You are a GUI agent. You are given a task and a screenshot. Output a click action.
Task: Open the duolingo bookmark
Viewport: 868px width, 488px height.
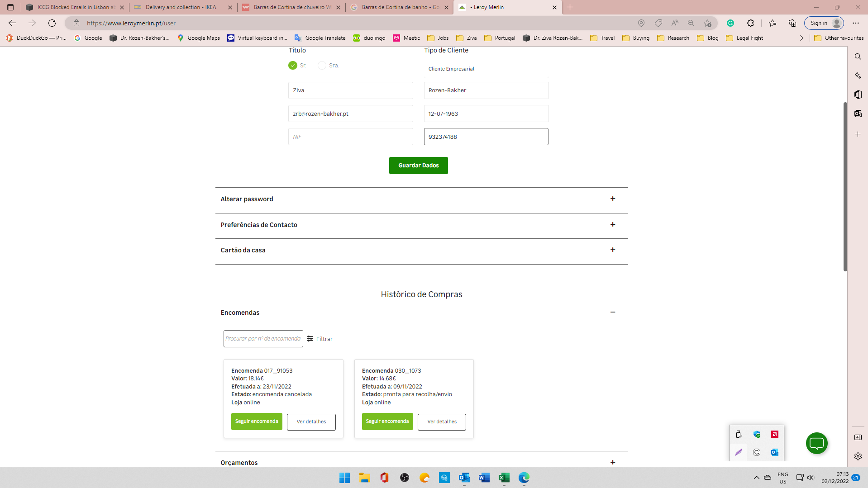click(x=369, y=38)
